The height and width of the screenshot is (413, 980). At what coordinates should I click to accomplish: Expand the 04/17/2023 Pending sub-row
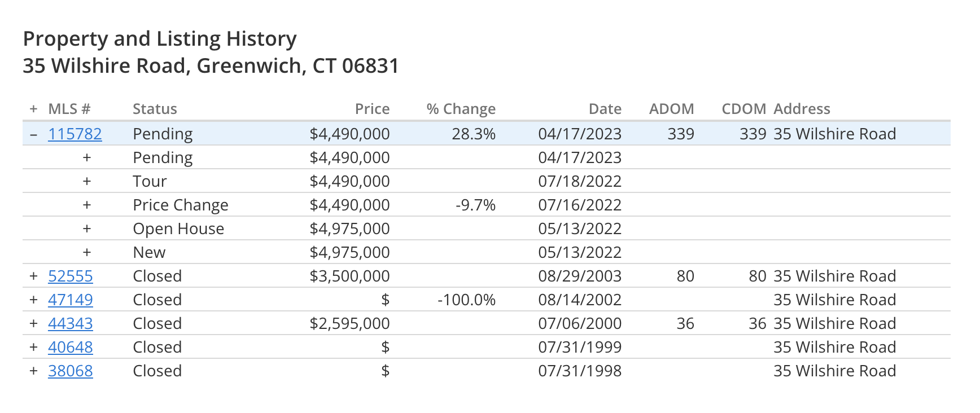87,158
